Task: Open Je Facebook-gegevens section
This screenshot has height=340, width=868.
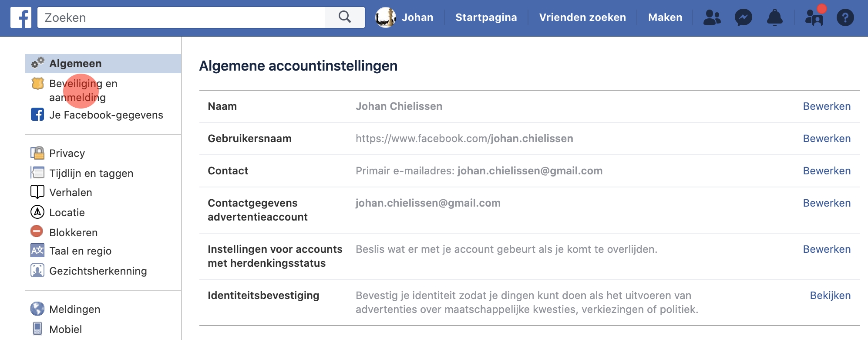Action: click(106, 115)
